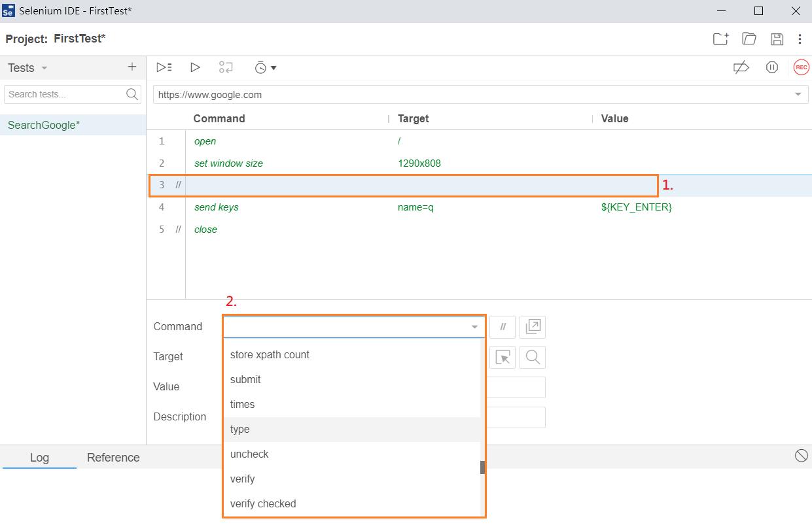Click the select target in page icon

(x=503, y=357)
